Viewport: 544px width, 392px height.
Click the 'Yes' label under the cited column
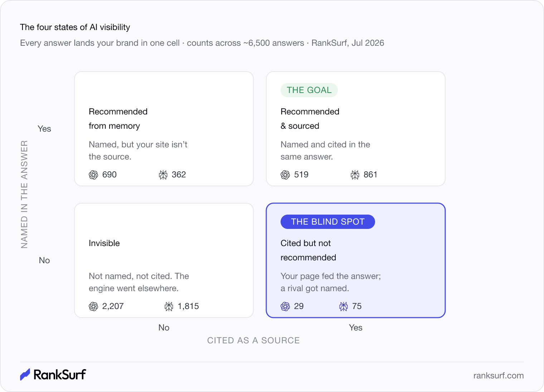(x=356, y=328)
